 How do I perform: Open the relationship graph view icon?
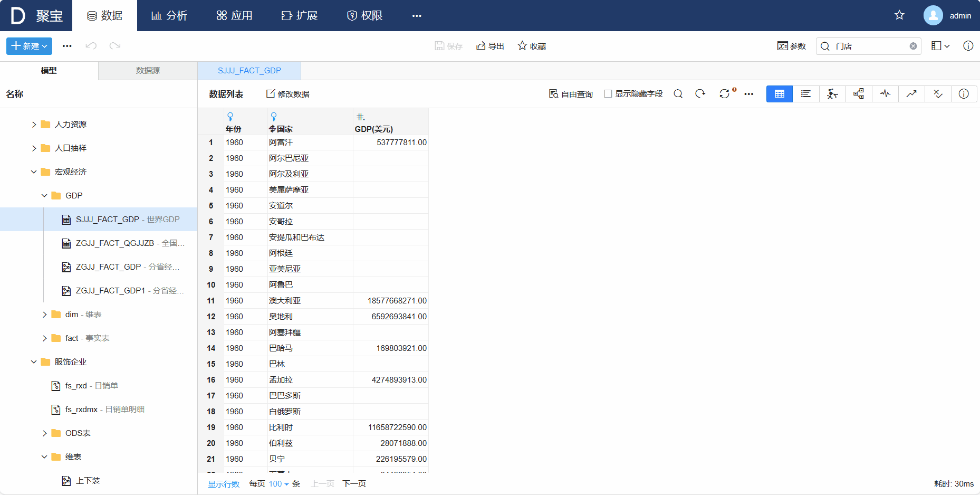point(832,94)
